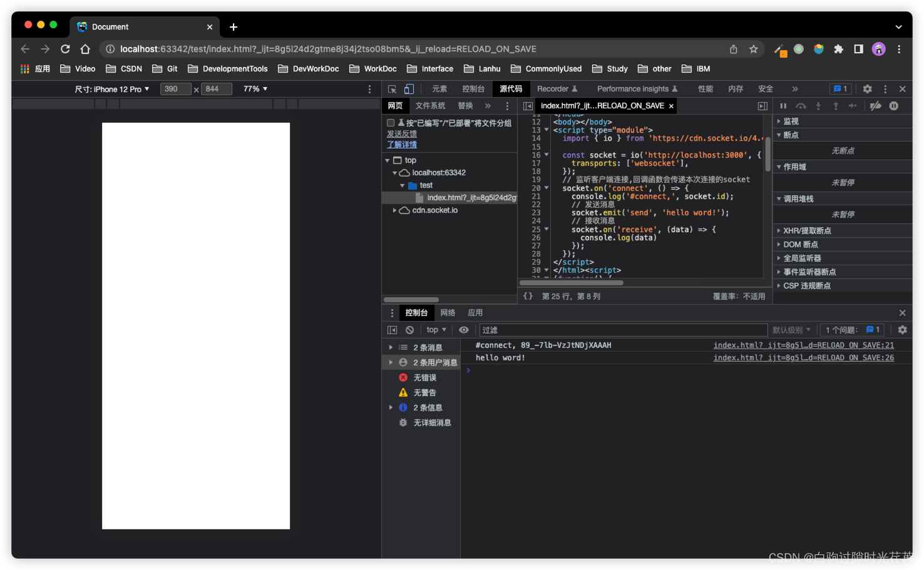Open the Memory (内存) tab

736,89
